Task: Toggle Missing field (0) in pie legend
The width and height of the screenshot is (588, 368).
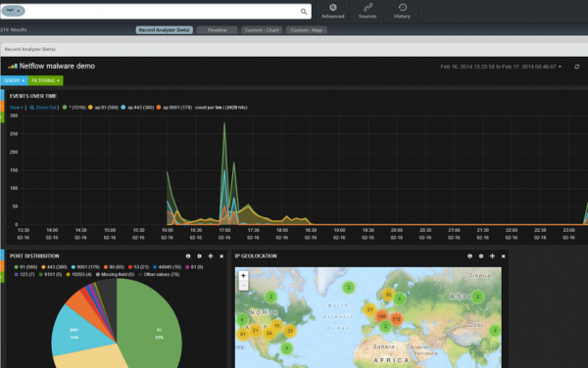Action: [116, 274]
